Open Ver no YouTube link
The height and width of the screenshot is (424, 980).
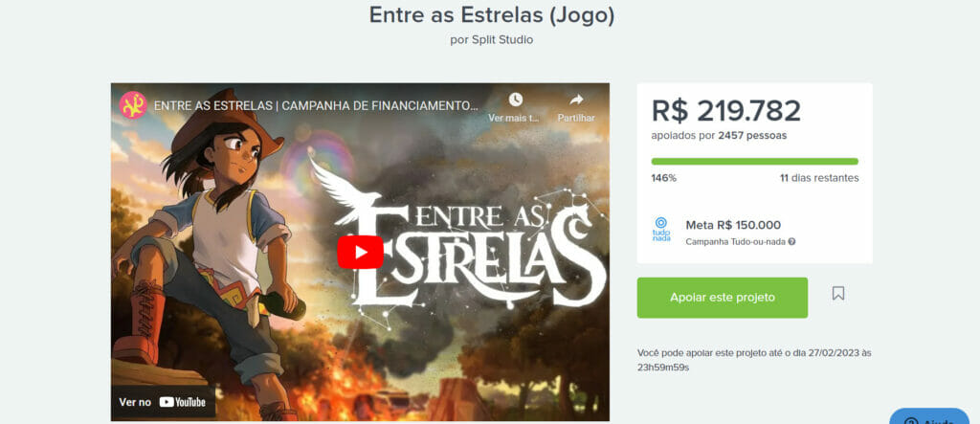[163, 402]
